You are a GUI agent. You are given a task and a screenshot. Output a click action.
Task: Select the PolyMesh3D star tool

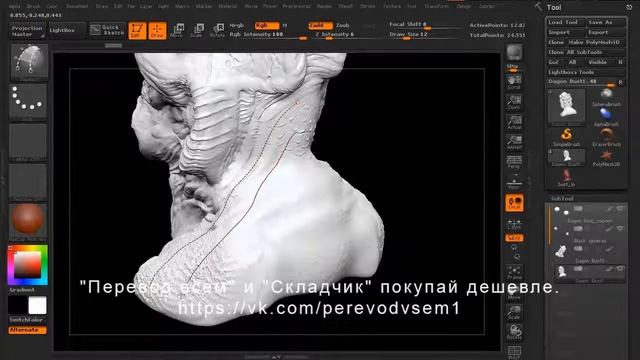pos(606,158)
